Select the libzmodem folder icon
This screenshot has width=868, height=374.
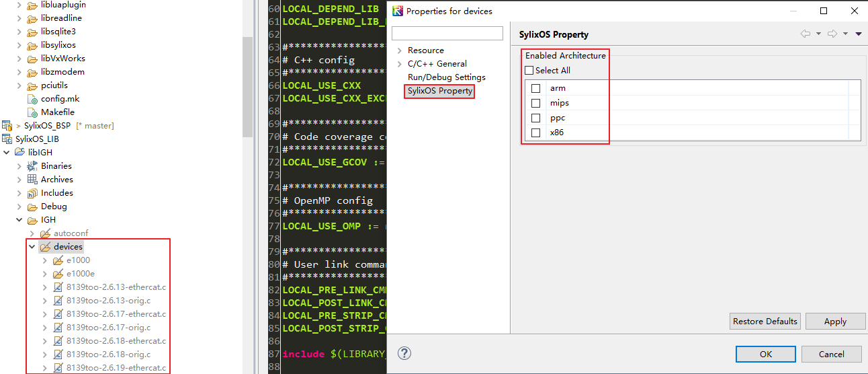coord(32,72)
